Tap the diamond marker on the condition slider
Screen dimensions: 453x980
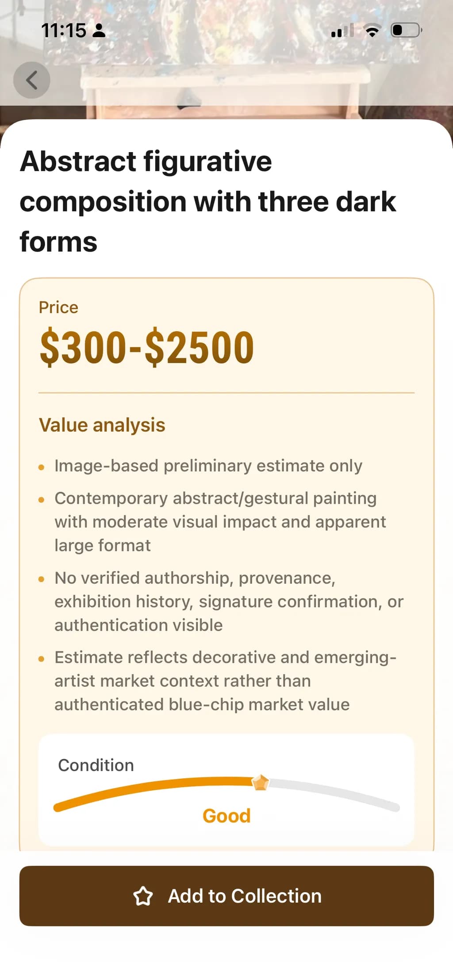[261, 782]
